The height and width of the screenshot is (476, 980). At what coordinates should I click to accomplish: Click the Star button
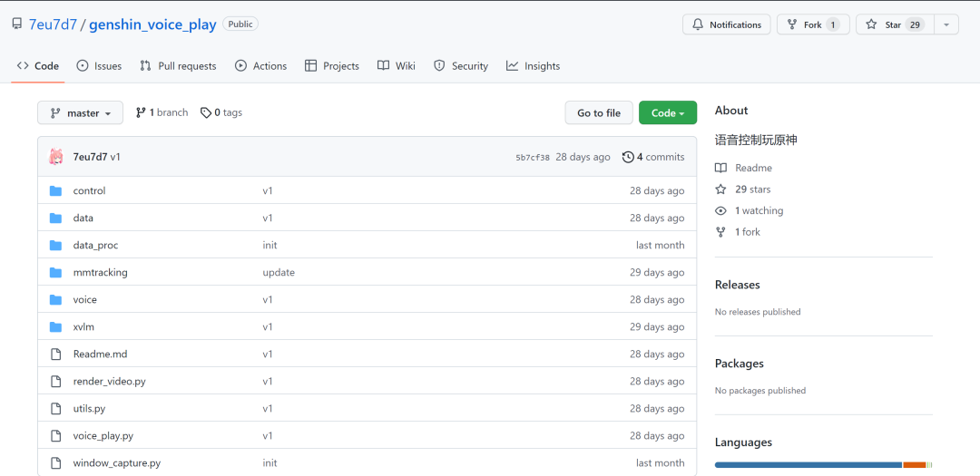(x=895, y=25)
